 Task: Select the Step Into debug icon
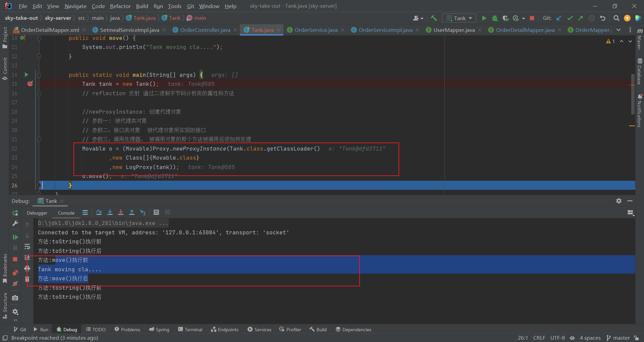tap(110, 212)
